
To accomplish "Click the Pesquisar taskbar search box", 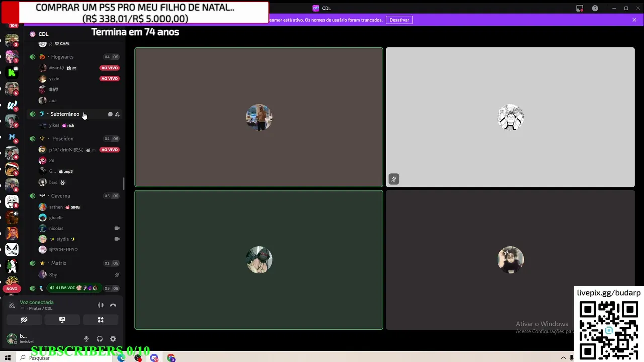I will [65, 358].
